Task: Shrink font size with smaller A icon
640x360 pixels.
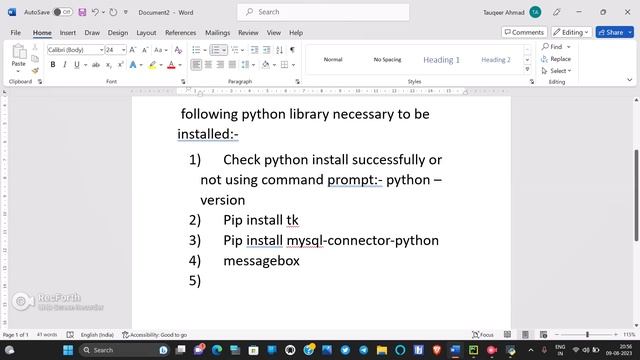Action: [145, 50]
